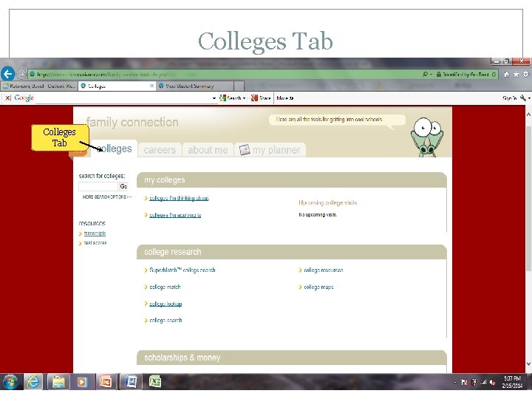Open Favorites star icon
The width and height of the screenshot is (532, 399).
coord(516,74)
